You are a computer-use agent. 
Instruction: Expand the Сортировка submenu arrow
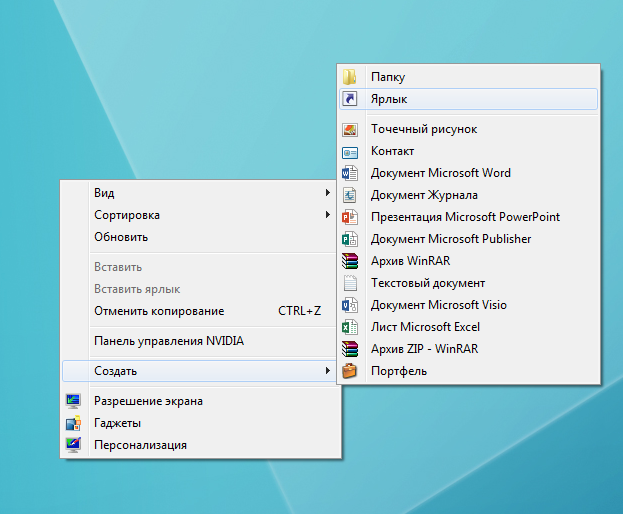(327, 215)
